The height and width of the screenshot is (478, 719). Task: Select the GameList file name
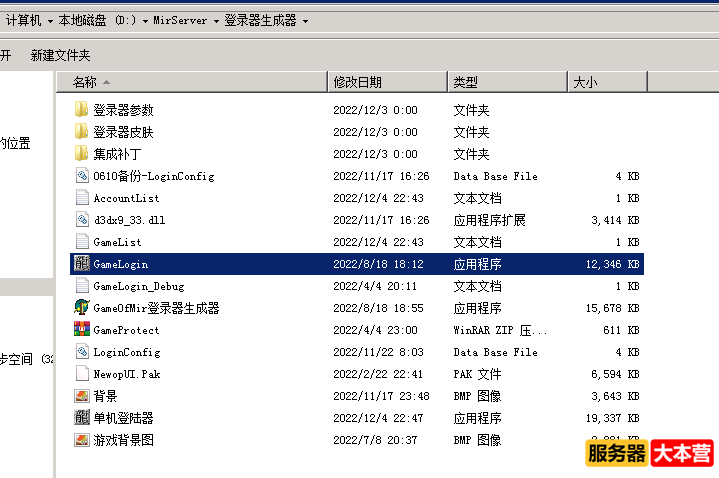[117, 242]
